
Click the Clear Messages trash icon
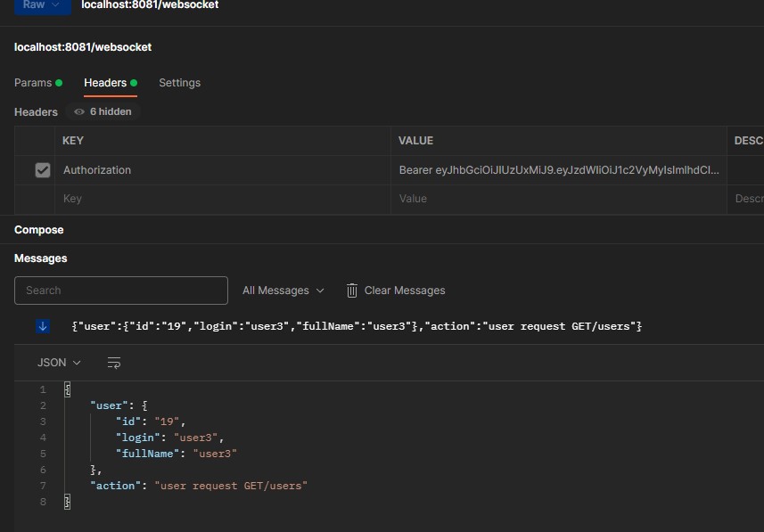352,291
